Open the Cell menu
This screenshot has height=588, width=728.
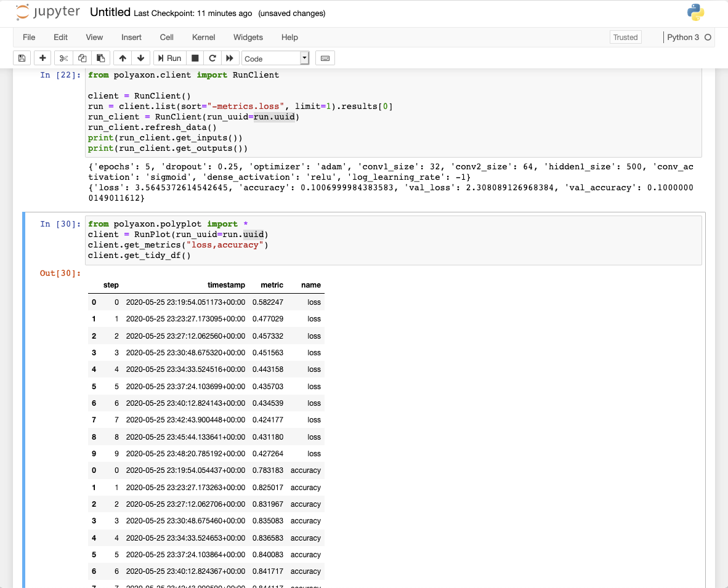pyautogui.click(x=167, y=37)
